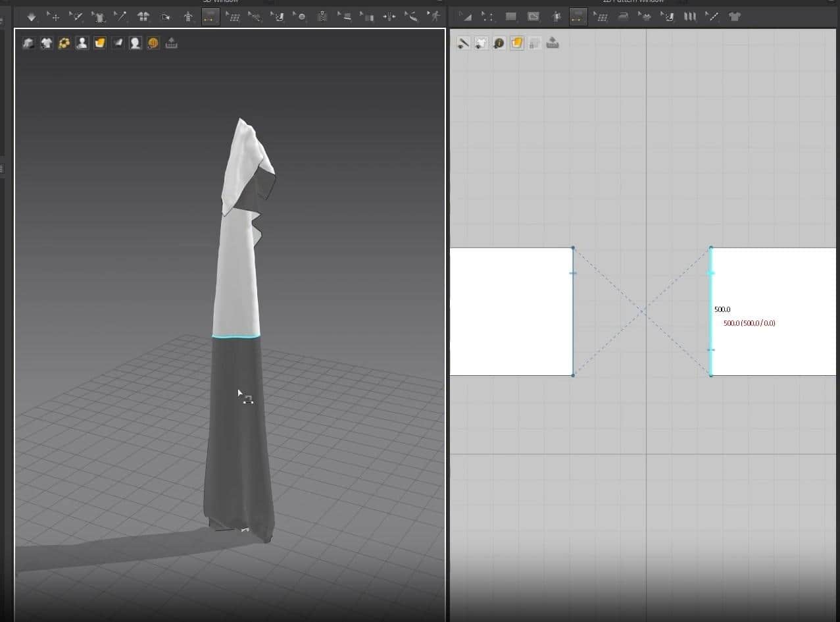
Task: Select the 3D garment pin tool
Action: coord(99,16)
